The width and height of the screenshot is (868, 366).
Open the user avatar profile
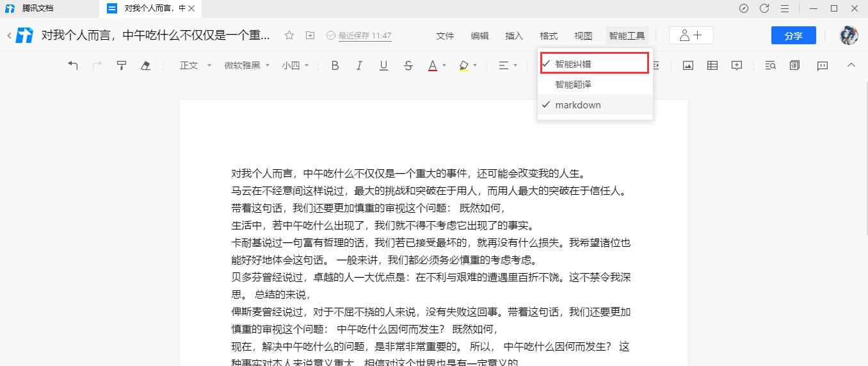849,35
